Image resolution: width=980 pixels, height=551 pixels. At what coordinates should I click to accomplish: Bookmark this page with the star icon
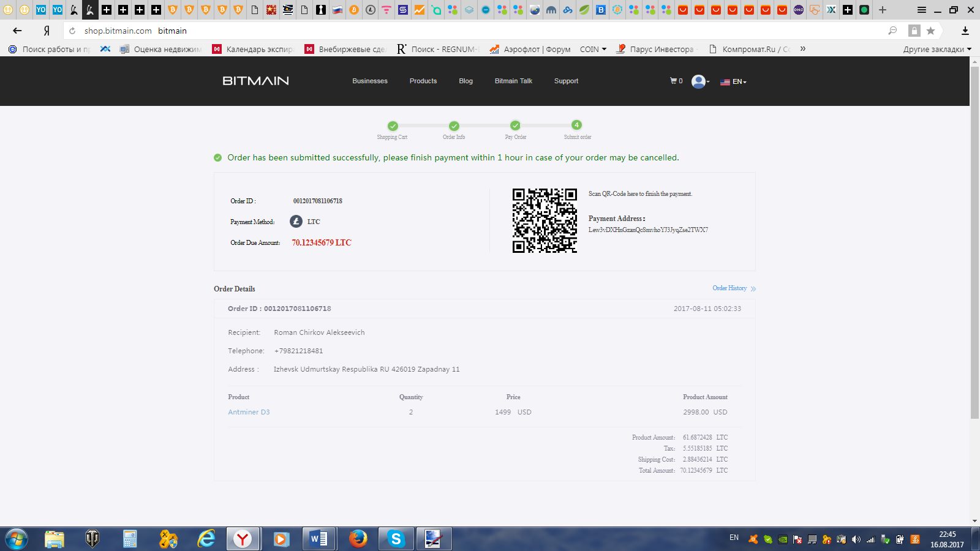(930, 31)
